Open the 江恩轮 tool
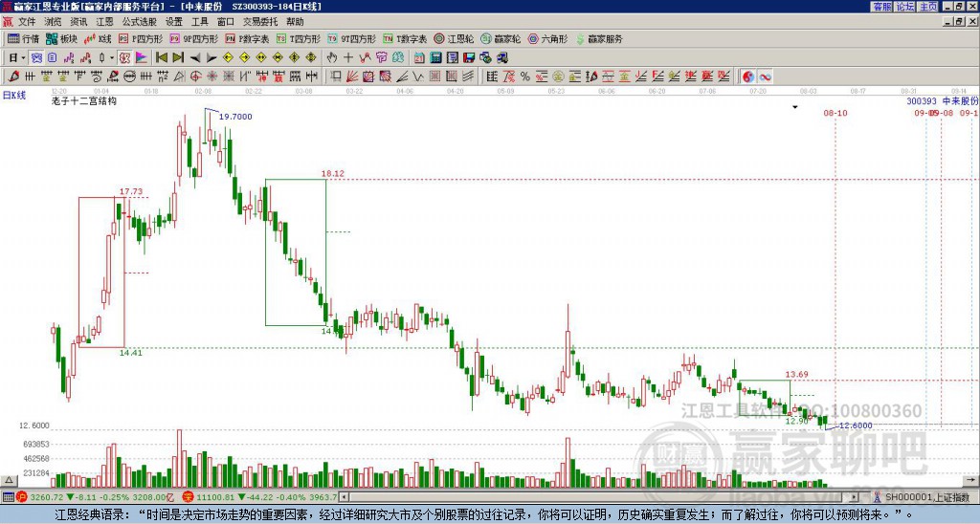This screenshot has width=980, height=524. [454, 38]
